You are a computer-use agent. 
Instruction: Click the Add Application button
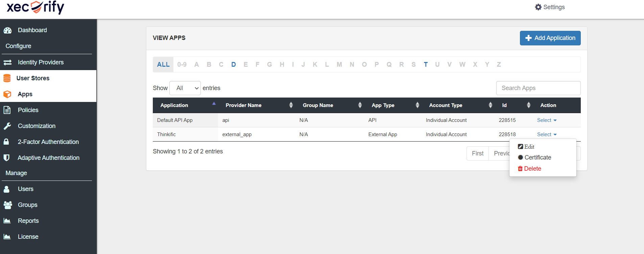coord(550,38)
